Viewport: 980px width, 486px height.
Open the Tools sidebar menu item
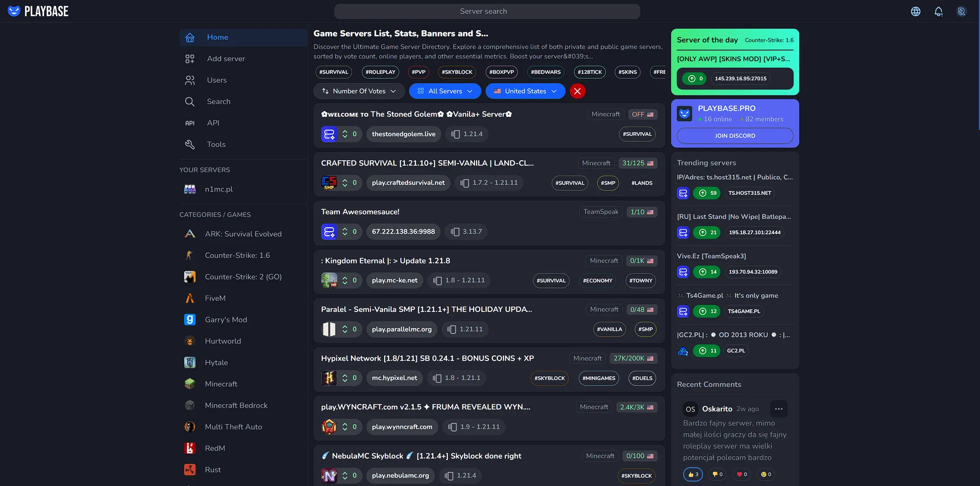click(x=216, y=145)
